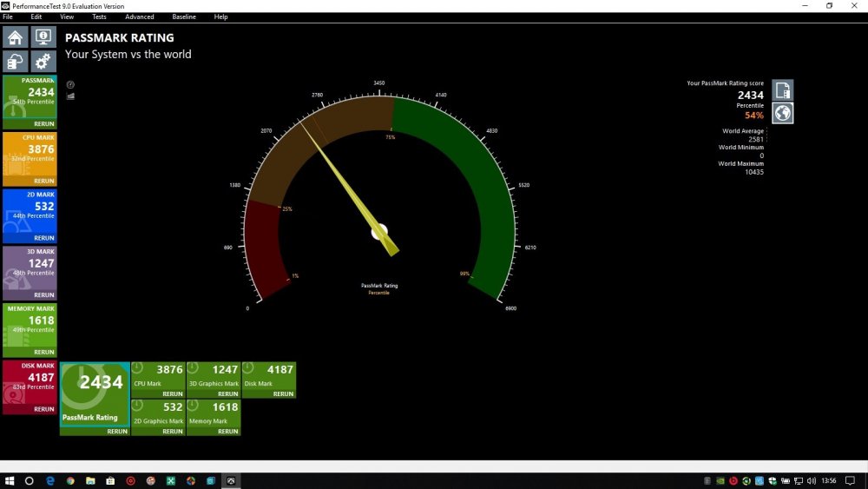Select the PassMark 2434 sidebar tile

(30, 97)
